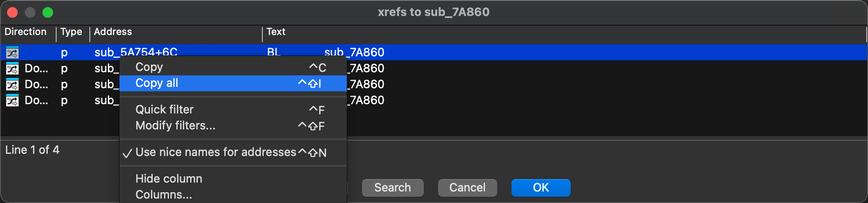Click the xref icon in the fourth row
The width and height of the screenshot is (868, 203).
pyautogui.click(x=12, y=101)
